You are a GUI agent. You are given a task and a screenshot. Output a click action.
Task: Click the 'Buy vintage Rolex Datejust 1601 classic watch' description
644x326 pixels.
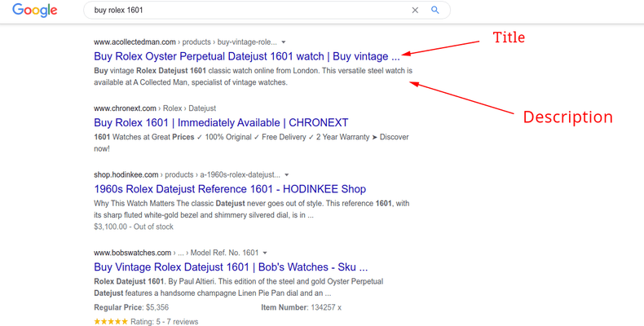tap(253, 77)
